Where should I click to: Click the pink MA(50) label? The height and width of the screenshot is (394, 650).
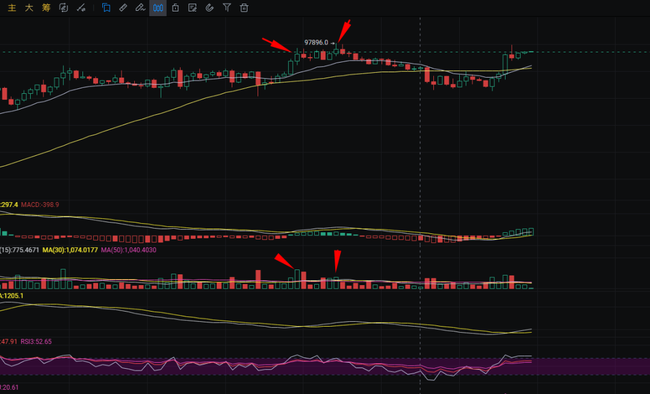point(129,250)
